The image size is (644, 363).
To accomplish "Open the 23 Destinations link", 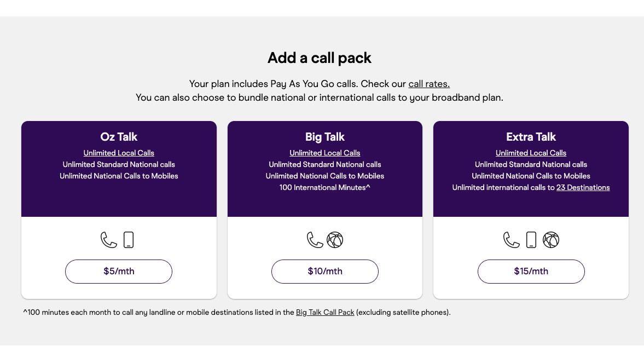I will point(583,187).
